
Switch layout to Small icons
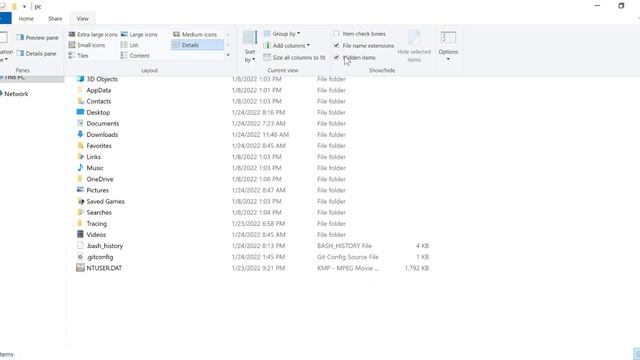point(87,45)
